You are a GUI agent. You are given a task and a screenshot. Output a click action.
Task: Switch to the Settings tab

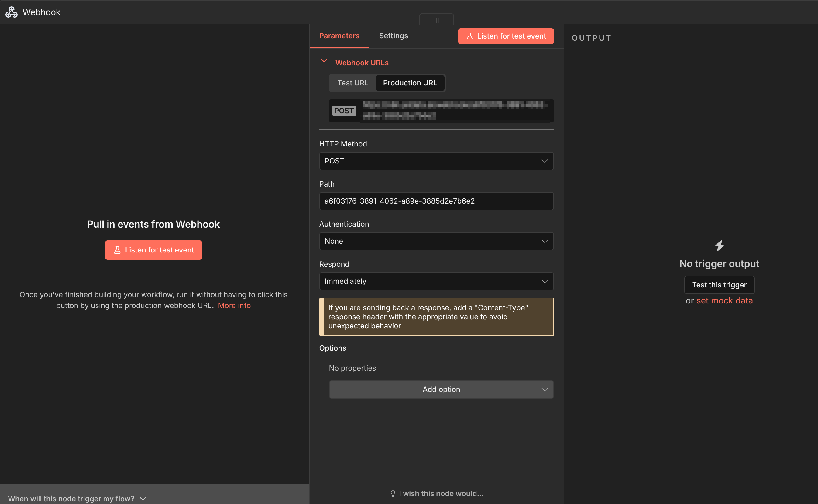coord(393,36)
